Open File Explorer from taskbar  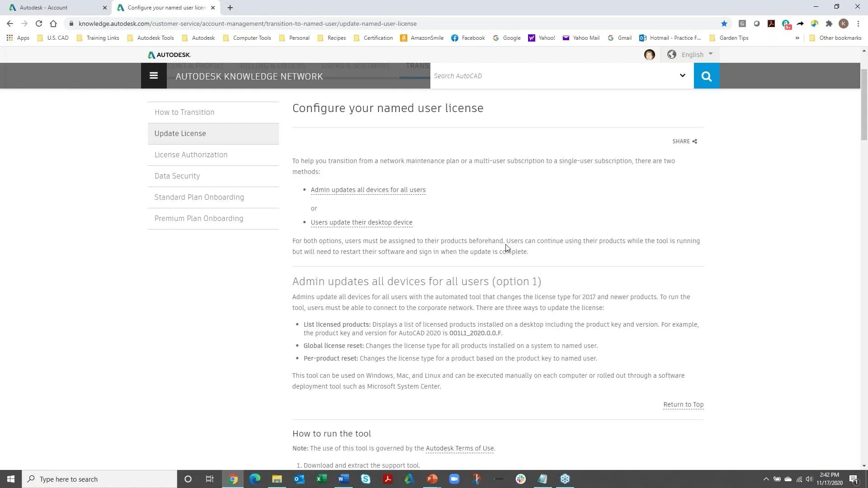(x=277, y=479)
